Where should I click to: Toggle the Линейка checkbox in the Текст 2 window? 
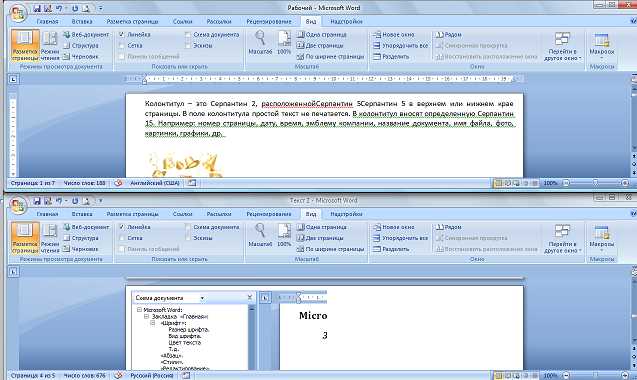pyautogui.click(x=122, y=227)
